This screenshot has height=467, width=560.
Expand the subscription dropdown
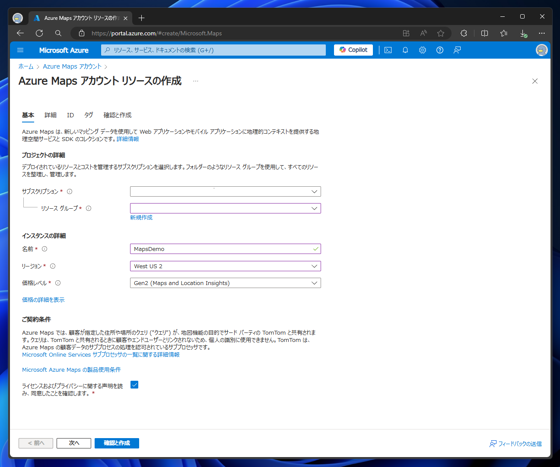tap(225, 191)
